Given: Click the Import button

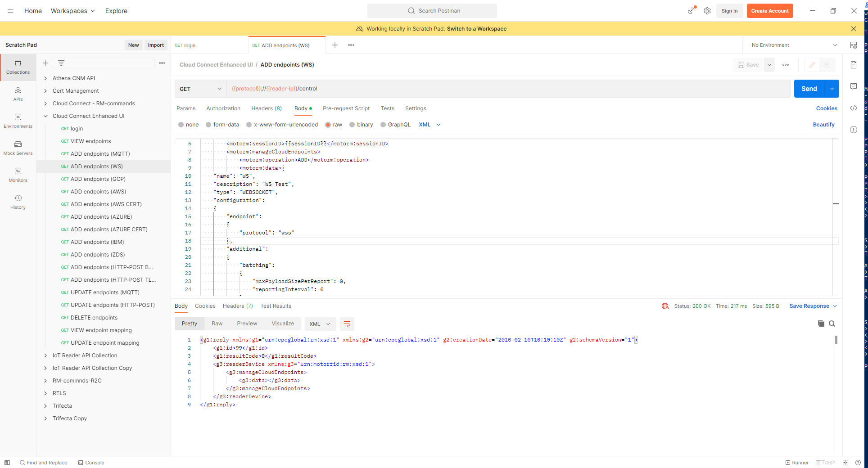Looking at the screenshot, I should point(156,45).
